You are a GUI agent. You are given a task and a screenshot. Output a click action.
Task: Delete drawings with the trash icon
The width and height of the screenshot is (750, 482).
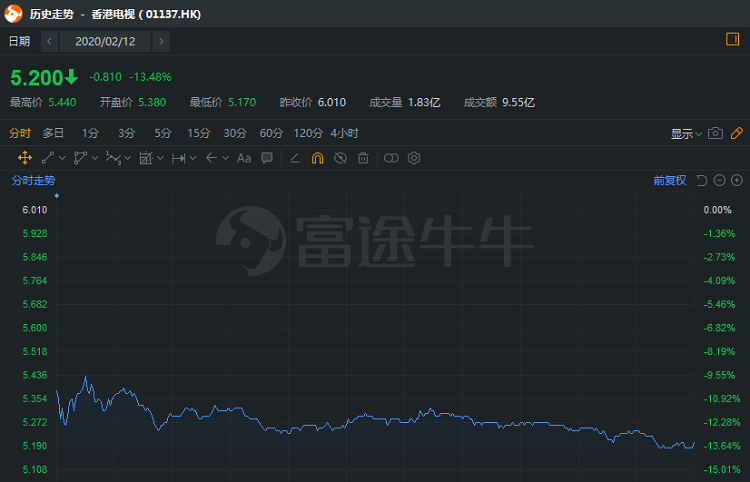pos(363,158)
